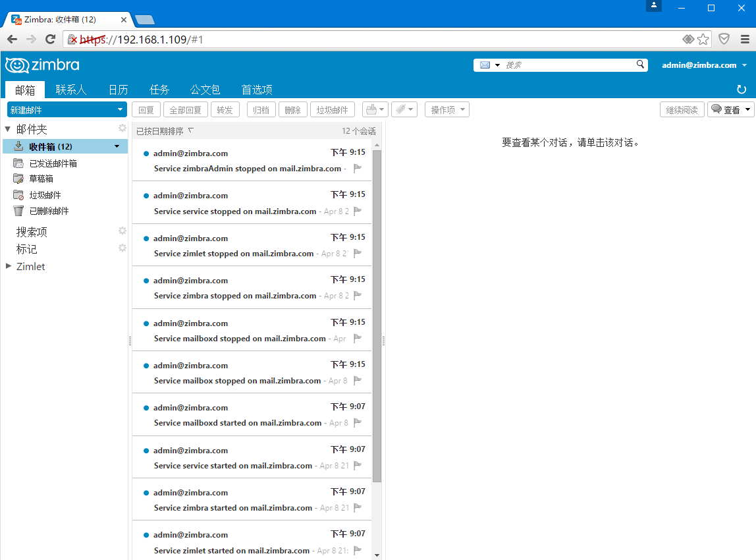Flag the Service service started message
The height and width of the screenshot is (560, 756).
coord(358,465)
